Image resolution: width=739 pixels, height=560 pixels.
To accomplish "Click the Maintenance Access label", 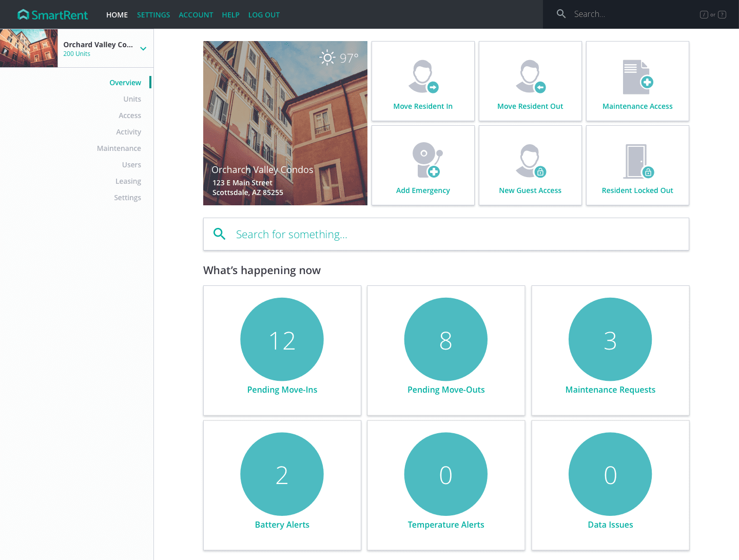I will pos(637,106).
